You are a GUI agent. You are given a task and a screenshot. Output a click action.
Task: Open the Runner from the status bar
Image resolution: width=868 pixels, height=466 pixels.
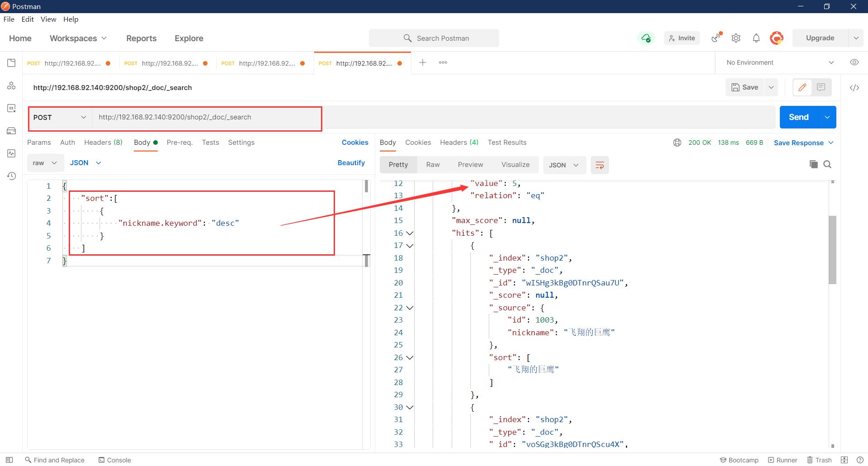(783, 460)
